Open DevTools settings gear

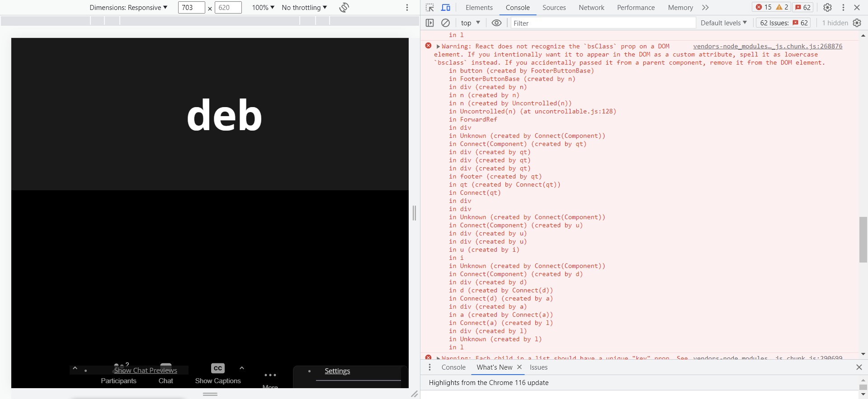pos(827,7)
